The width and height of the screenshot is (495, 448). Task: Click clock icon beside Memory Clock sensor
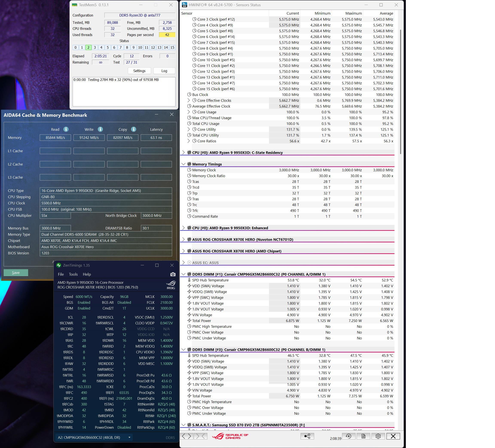coord(189,170)
